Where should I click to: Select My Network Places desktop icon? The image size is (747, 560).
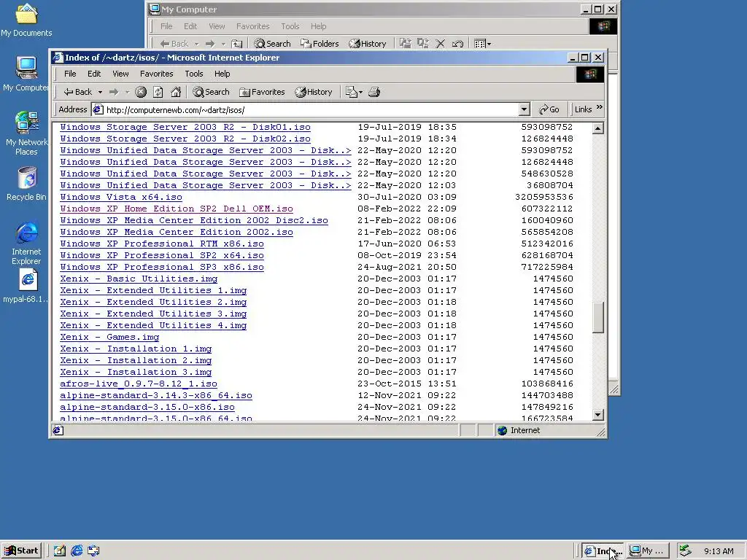point(26,133)
